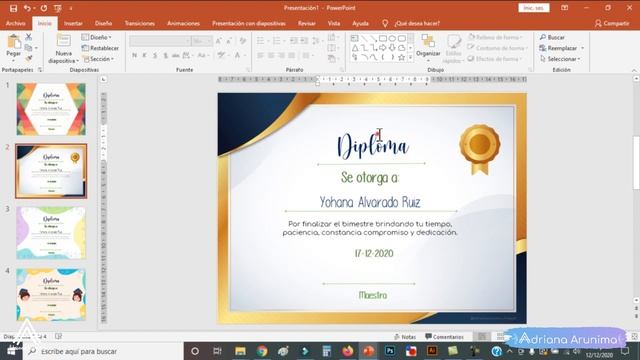Click the Restablecer button
Viewport: 640px width, 360px height.
tap(100, 48)
